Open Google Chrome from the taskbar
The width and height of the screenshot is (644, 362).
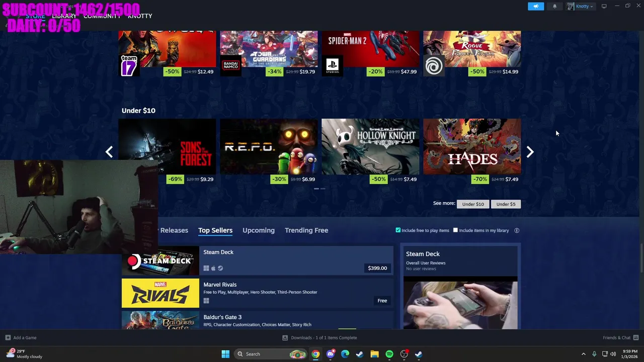315,354
